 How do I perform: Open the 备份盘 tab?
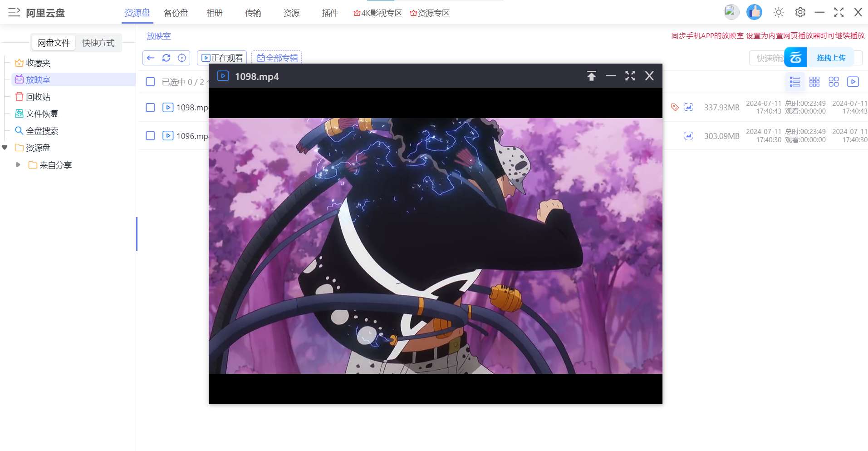(x=176, y=13)
